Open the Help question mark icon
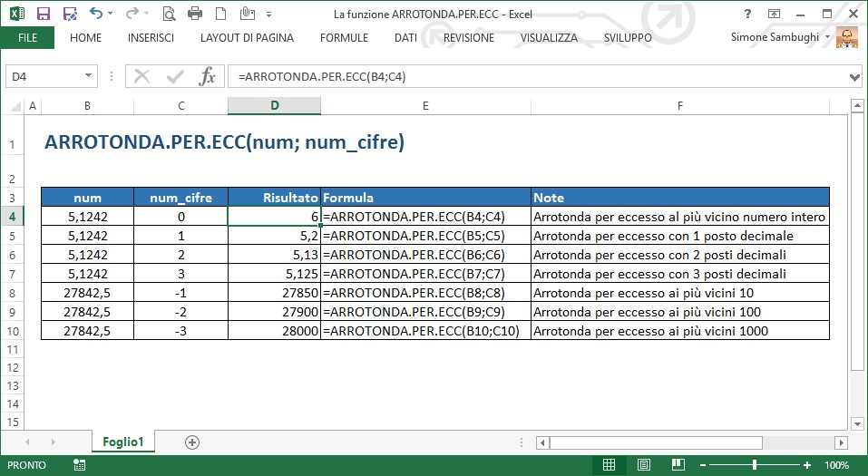Screen dimensions: 868x476 tap(748, 14)
